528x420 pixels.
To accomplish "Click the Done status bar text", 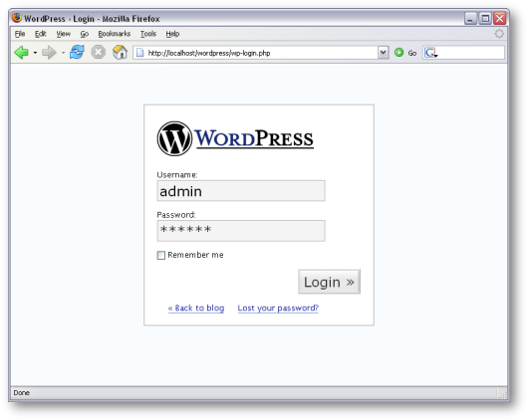I will pyautogui.click(x=22, y=393).
